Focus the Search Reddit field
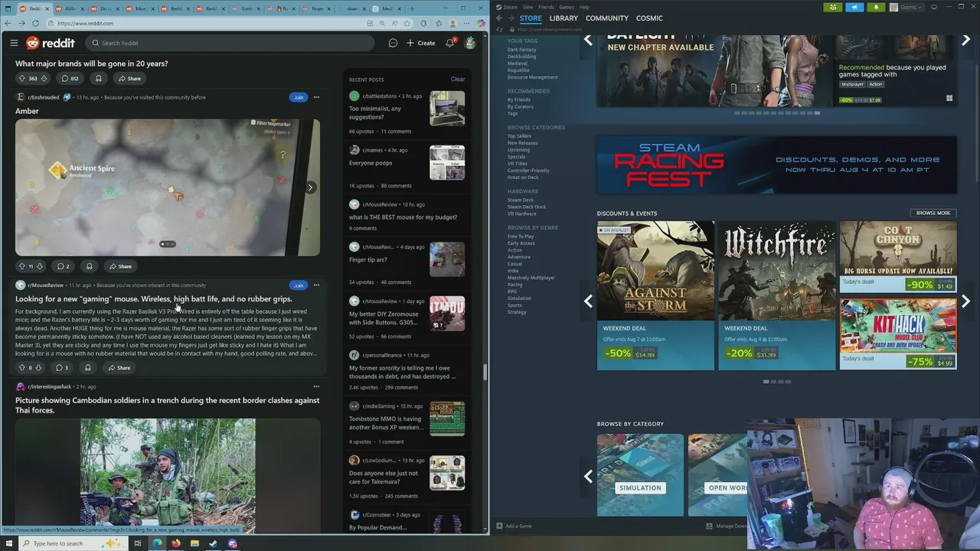This screenshot has width=980, height=551. [x=230, y=43]
